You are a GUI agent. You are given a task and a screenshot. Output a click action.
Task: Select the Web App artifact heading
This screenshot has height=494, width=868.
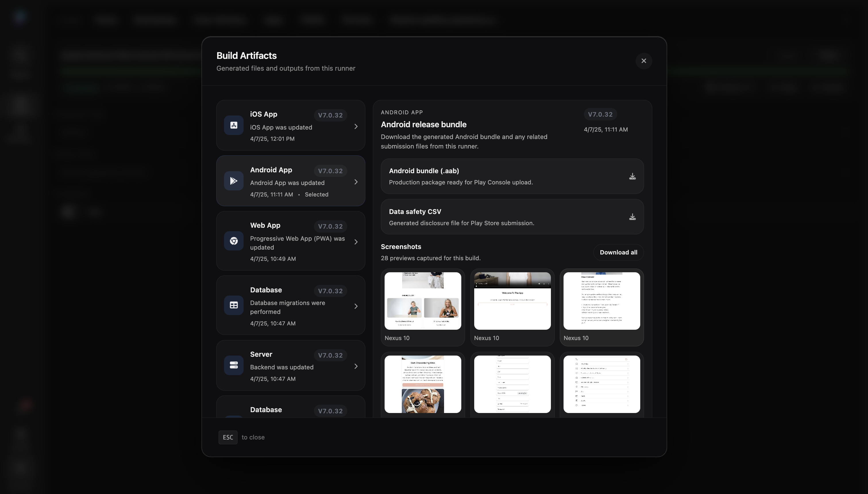pos(265,226)
